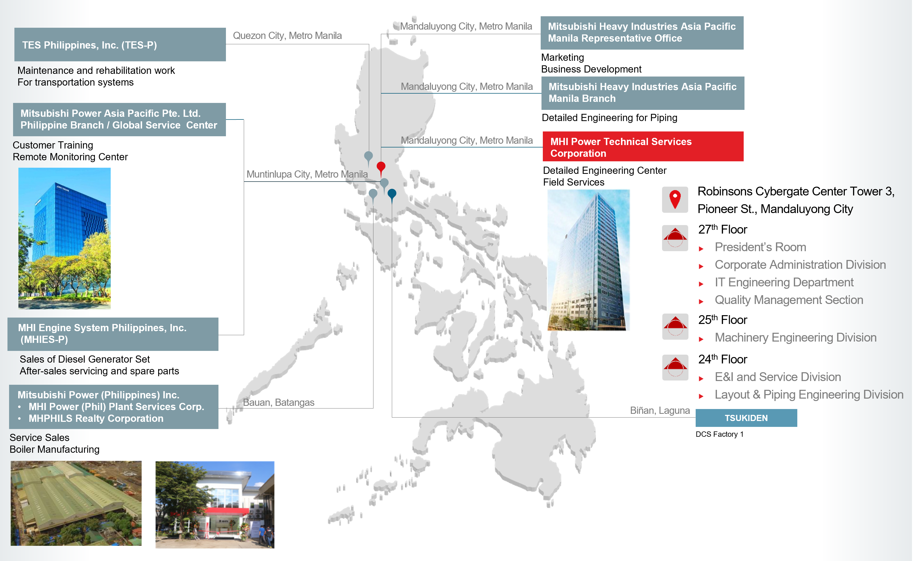Click 'Pioneer St., Mandaluyong City' address line
This screenshot has width=924, height=561.
tap(775, 209)
